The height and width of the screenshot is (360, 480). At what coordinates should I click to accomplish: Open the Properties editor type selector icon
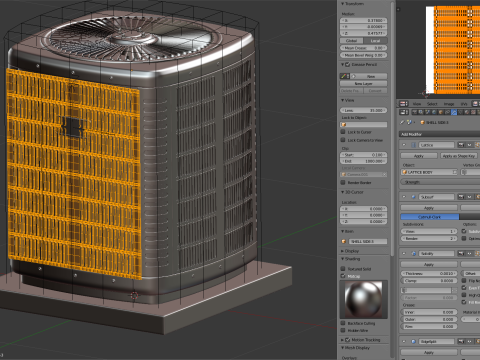point(404,112)
